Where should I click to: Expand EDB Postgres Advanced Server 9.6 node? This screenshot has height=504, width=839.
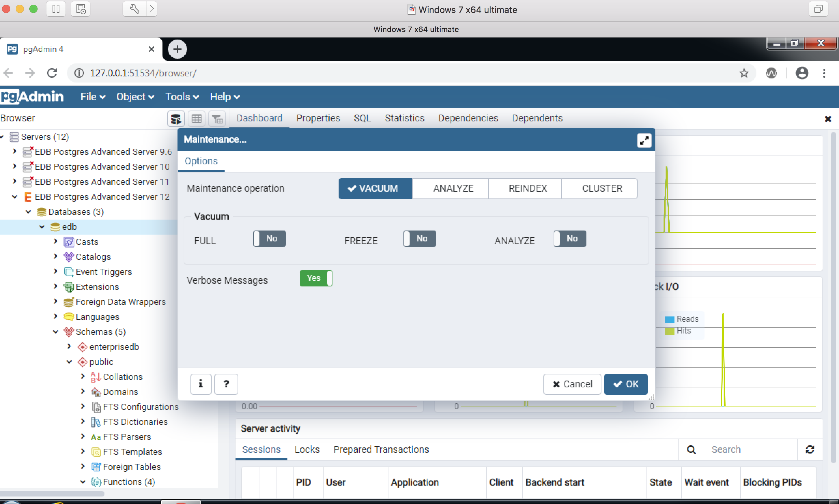click(14, 151)
